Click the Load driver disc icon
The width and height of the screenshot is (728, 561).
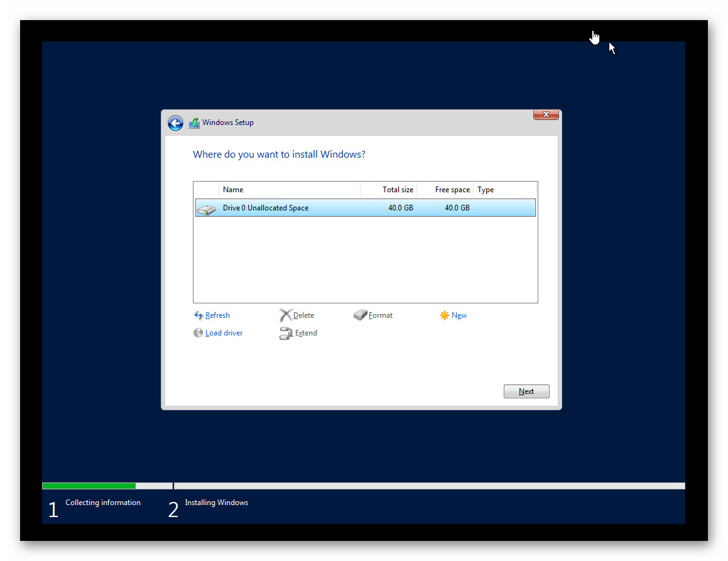click(x=198, y=333)
